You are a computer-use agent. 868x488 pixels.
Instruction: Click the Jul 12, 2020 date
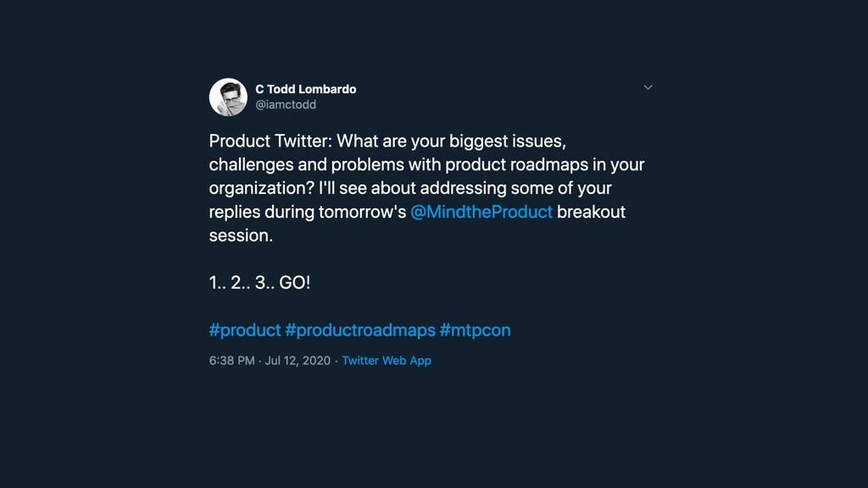[298, 361]
